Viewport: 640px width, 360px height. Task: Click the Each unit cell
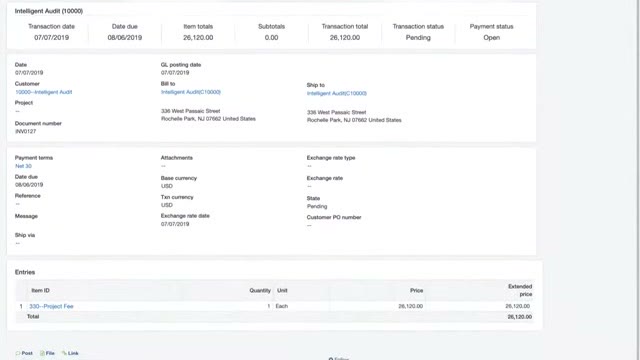[282, 306]
